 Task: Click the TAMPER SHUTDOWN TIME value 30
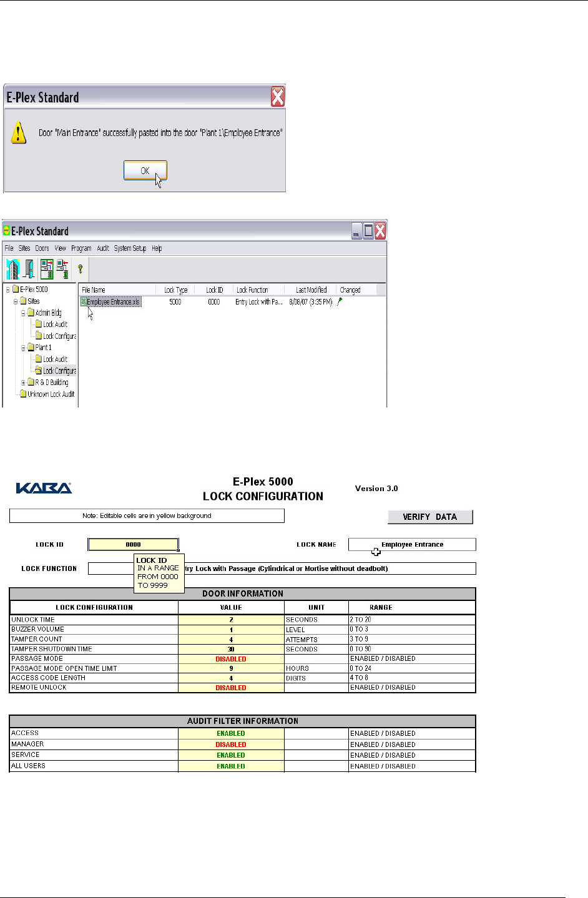pos(231,649)
